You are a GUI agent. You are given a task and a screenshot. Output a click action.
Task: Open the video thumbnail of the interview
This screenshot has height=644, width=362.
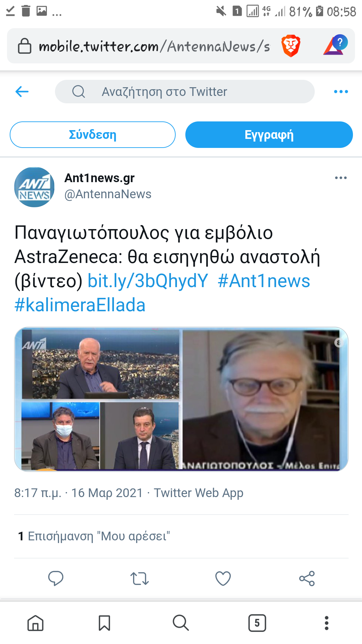pos(181,399)
